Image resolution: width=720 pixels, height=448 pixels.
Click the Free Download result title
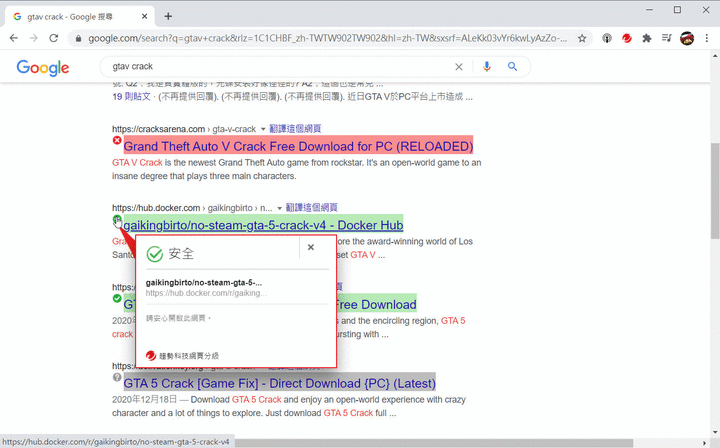click(376, 304)
